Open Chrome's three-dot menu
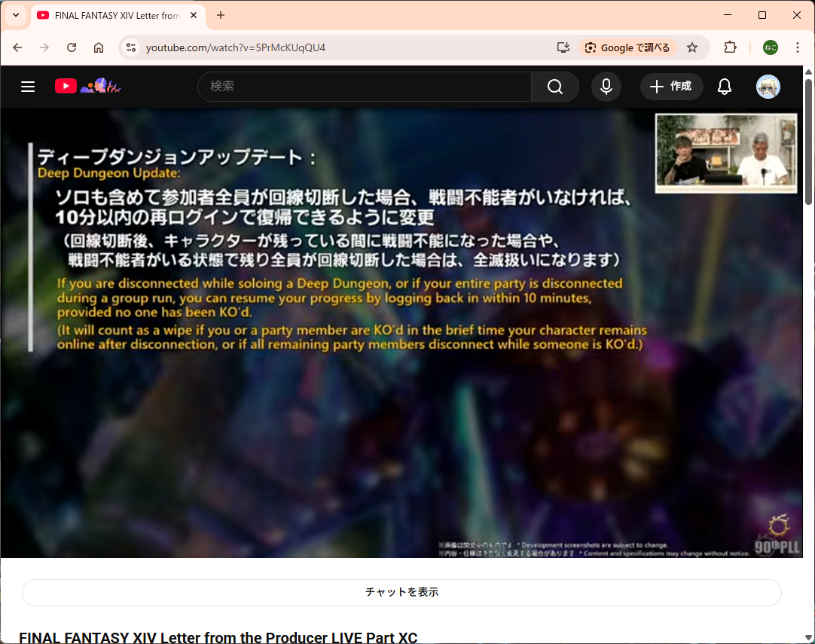 [797, 47]
